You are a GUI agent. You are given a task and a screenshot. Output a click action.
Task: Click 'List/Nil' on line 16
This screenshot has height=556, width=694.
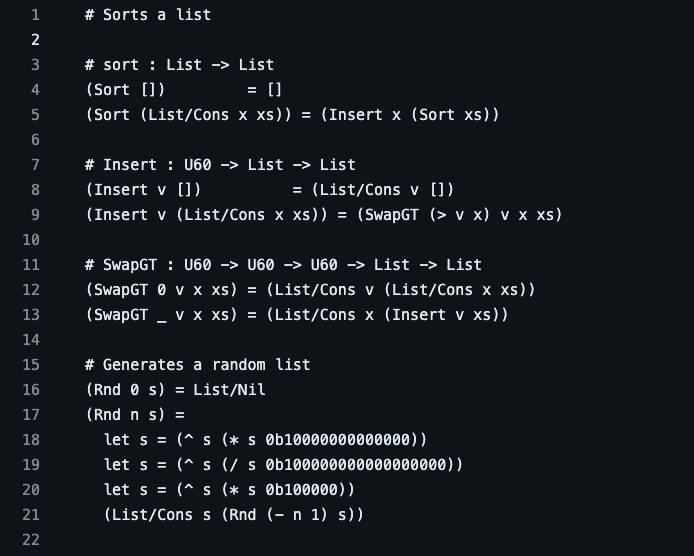tap(229, 390)
